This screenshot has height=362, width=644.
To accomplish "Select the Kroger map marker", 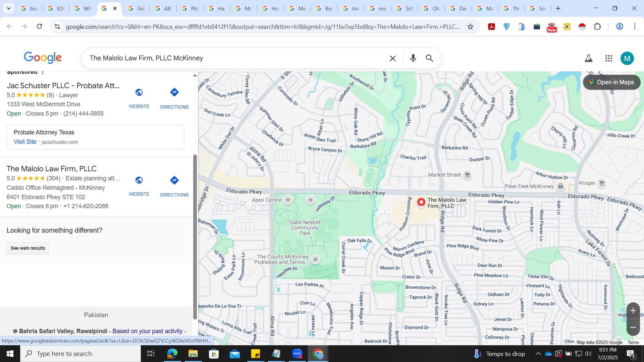I will (x=602, y=183).
